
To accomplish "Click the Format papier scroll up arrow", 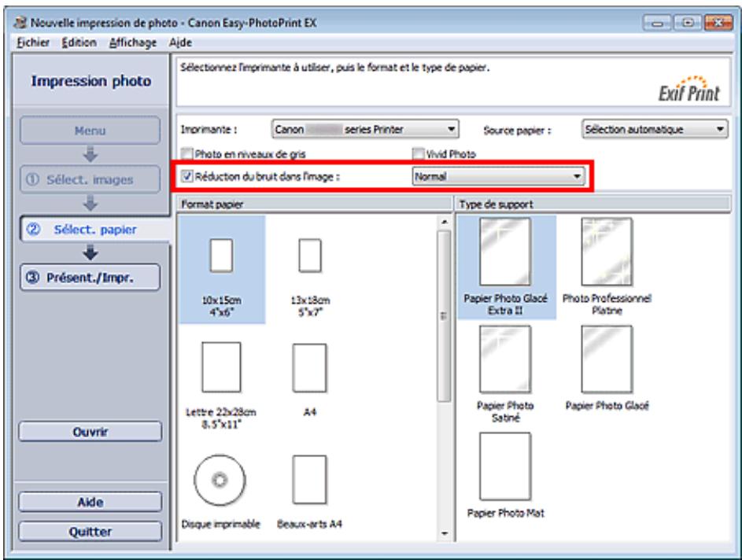I will (444, 221).
